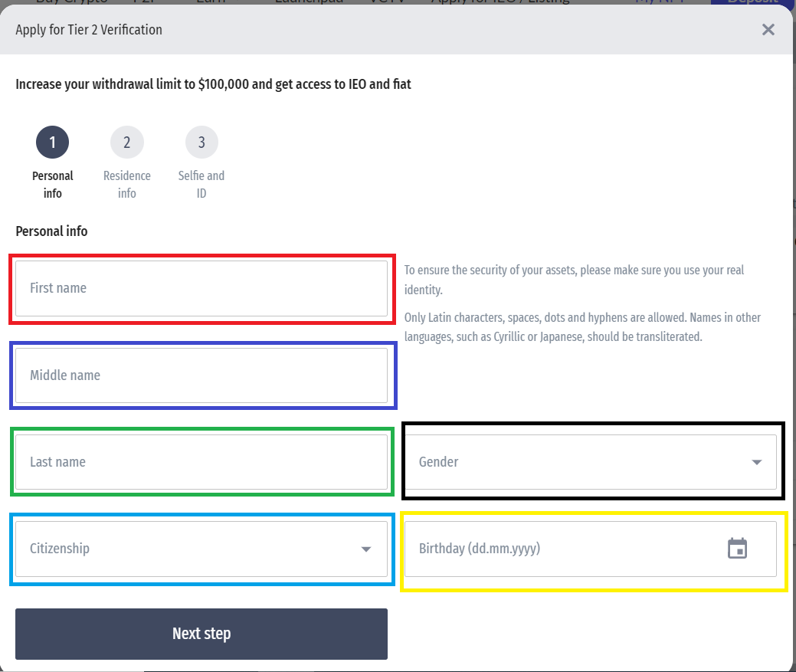This screenshot has height=672, width=796.
Task: Open the Selfie and ID step label
Action: [x=201, y=185]
